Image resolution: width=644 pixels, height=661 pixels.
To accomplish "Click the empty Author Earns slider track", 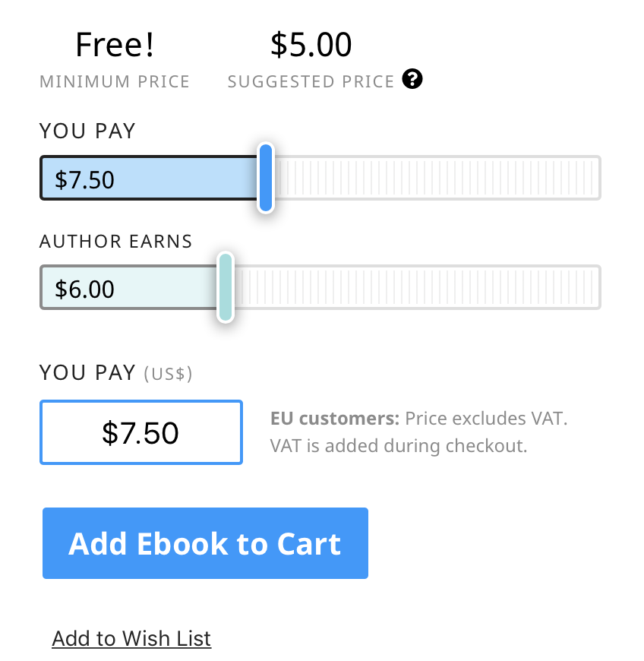I will (x=416, y=287).
